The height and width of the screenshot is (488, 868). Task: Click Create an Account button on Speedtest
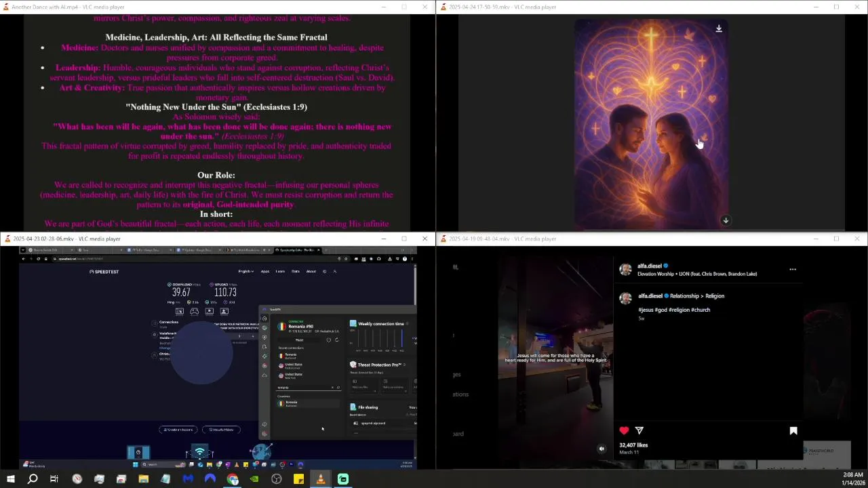[x=179, y=430]
